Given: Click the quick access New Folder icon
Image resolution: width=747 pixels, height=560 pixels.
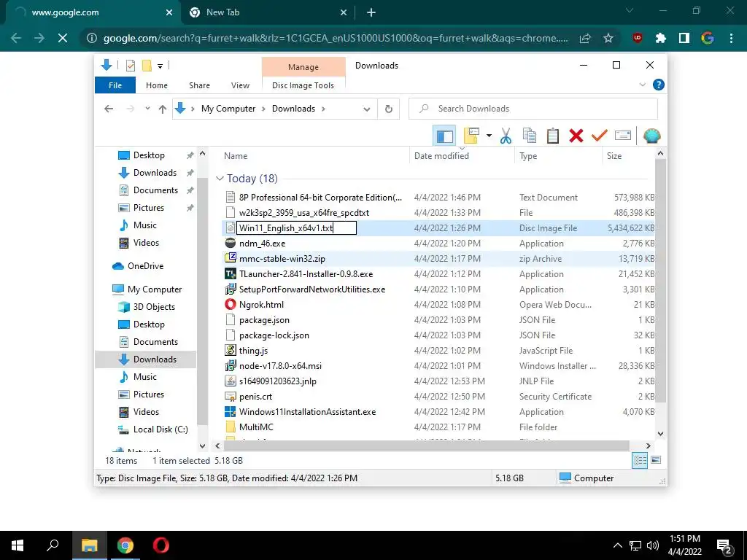Looking at the screenshot, I should (x=147, y=66).
